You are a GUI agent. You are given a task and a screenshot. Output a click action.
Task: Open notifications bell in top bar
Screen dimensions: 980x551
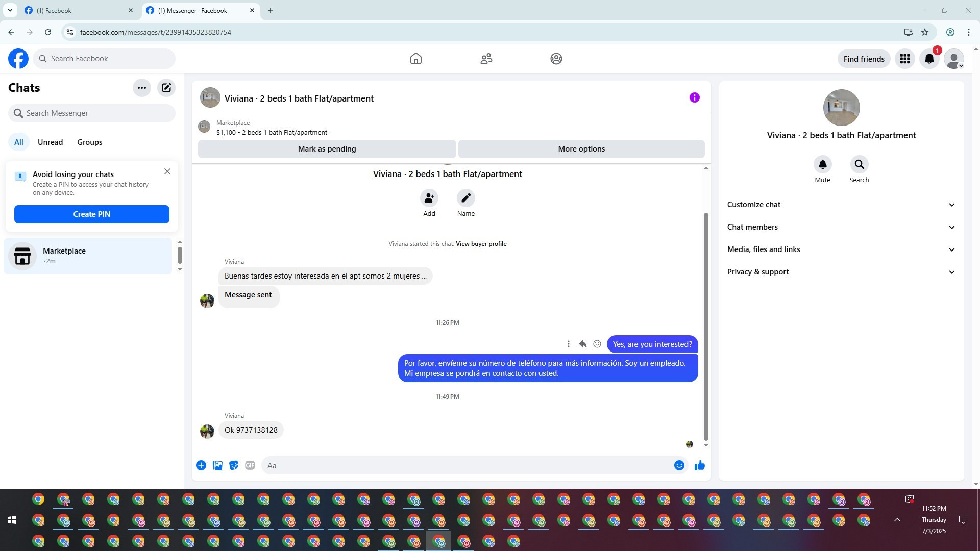pyautogui.click(x=929, y=59)
